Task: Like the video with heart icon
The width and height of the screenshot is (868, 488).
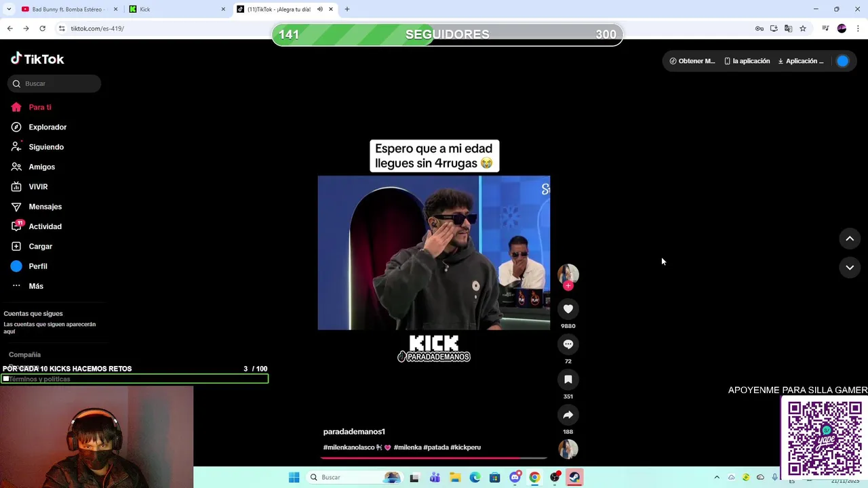Action: coord(568,309)
